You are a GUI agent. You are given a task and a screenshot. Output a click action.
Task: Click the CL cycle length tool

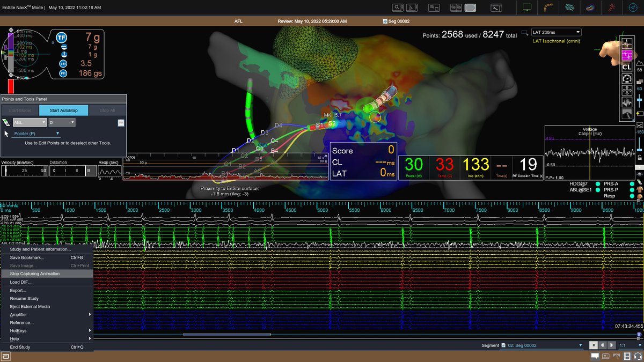[x=626, y=67]
